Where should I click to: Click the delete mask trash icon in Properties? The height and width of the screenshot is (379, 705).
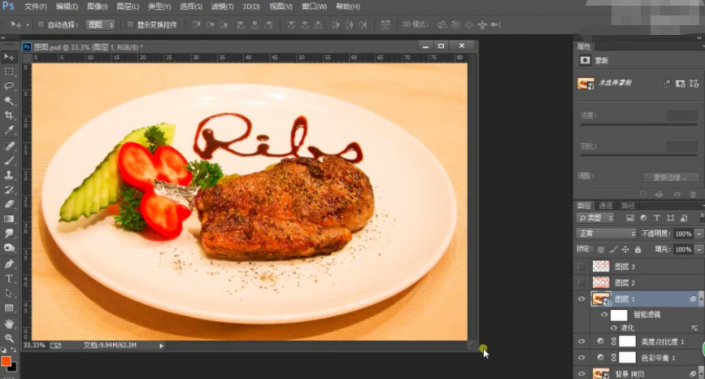point(693,194)
